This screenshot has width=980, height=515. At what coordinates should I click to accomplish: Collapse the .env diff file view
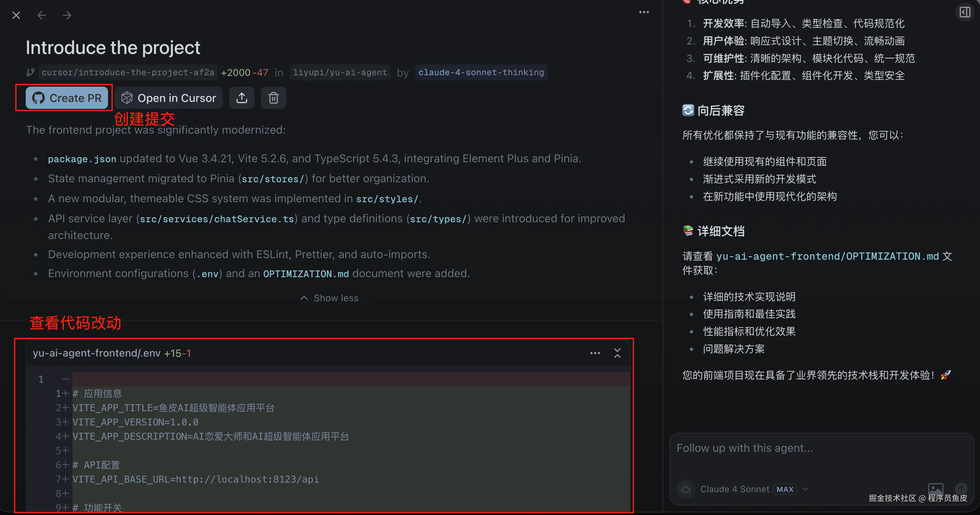click(x=617, y=353)
